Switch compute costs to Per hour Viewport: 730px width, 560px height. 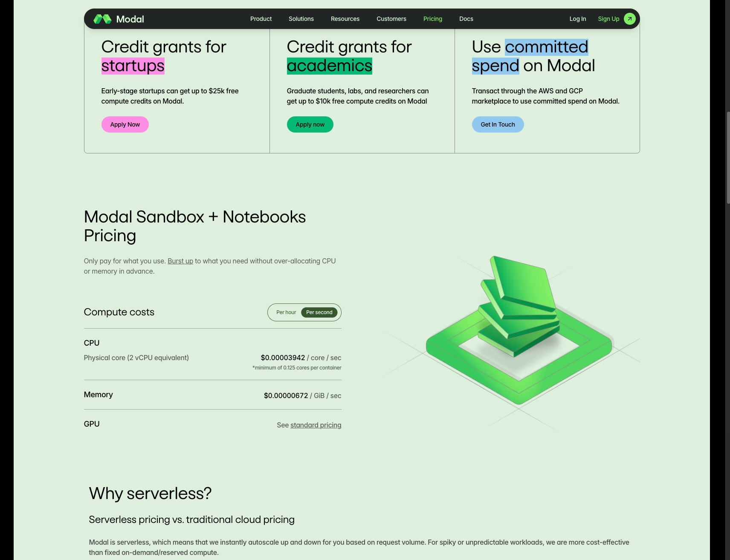pos(286,312)
